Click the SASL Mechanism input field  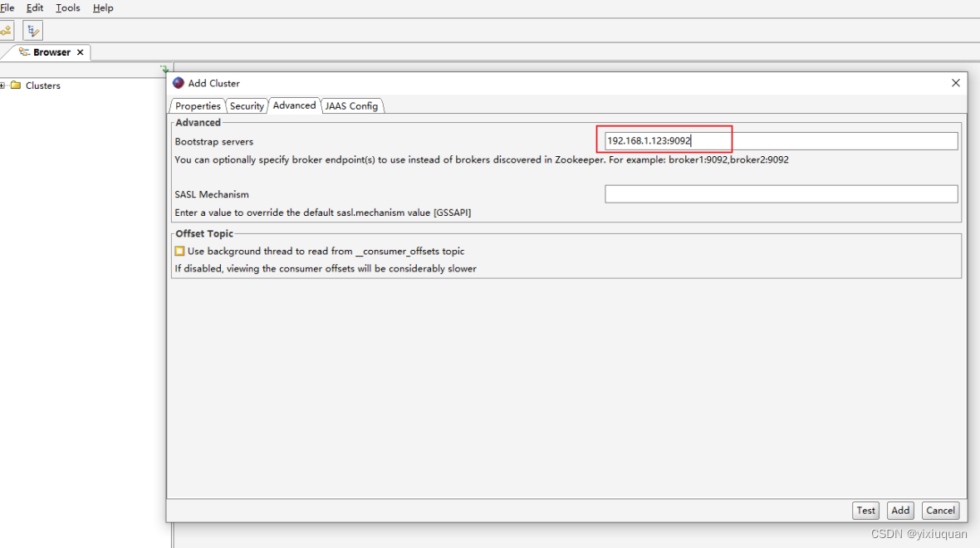pos(781,193)
